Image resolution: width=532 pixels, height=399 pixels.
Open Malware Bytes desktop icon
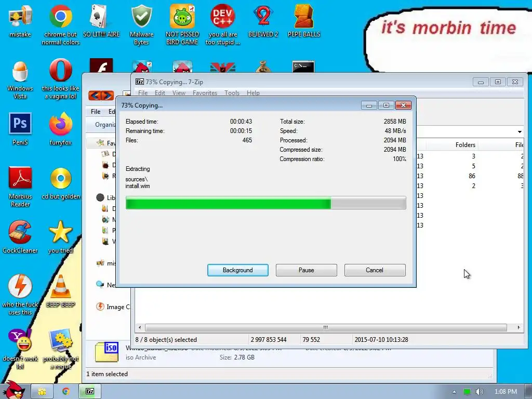141,24
